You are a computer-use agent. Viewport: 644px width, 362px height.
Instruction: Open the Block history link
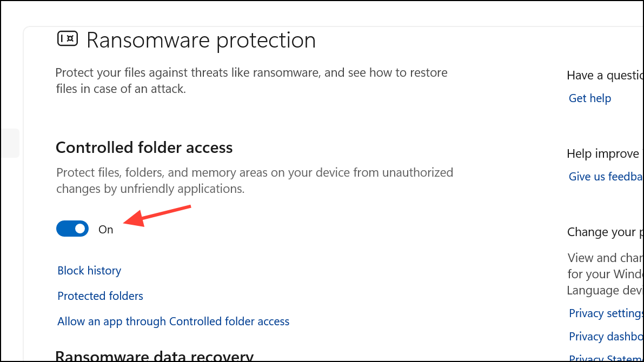[x=89, y=271]
